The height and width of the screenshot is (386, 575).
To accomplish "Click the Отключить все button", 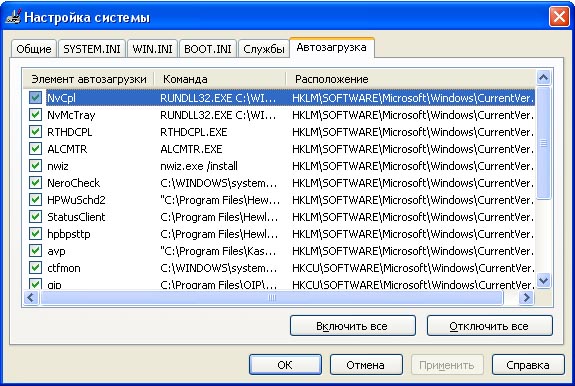I will [490, 326].
